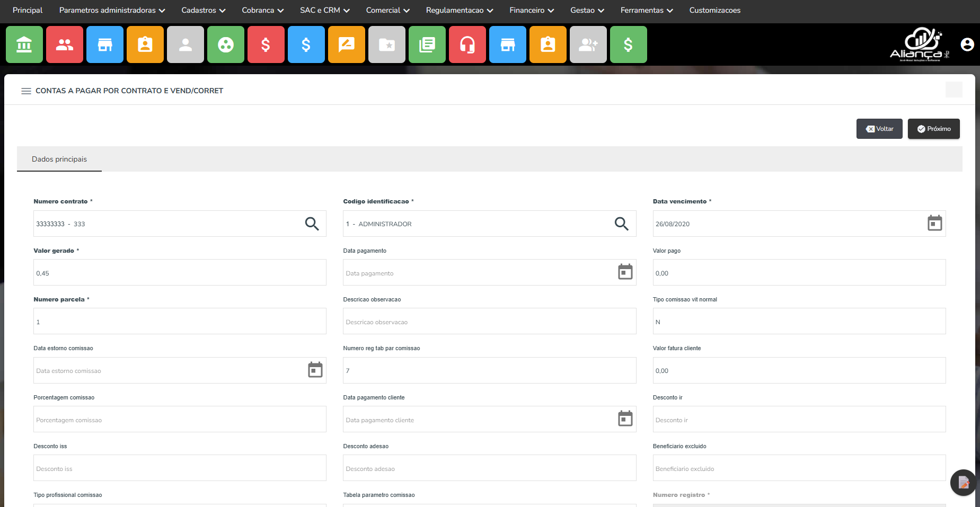Toggle the hamburger menu beside page title

pos(26,91)
